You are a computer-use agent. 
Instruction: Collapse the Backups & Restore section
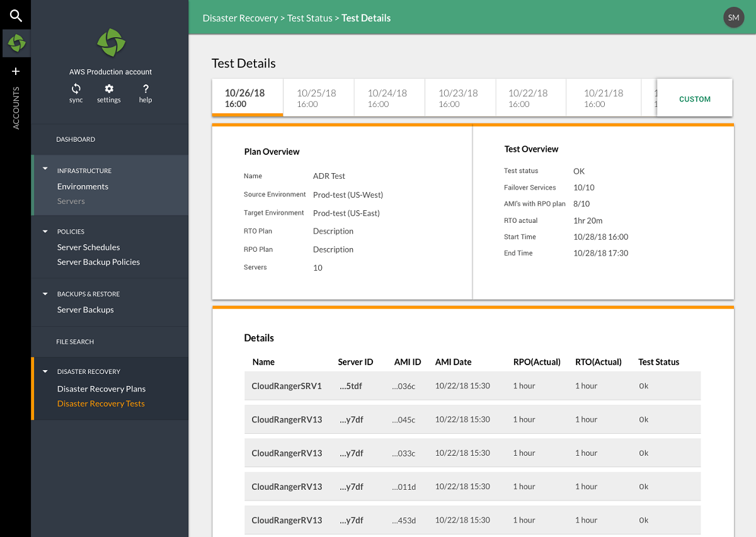[45, 293]
